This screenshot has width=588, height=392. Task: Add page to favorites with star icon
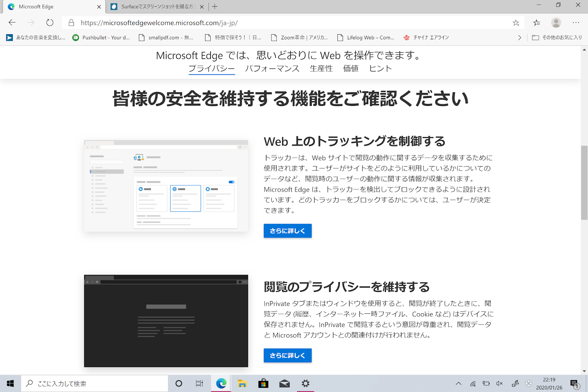tap(516, 23)
